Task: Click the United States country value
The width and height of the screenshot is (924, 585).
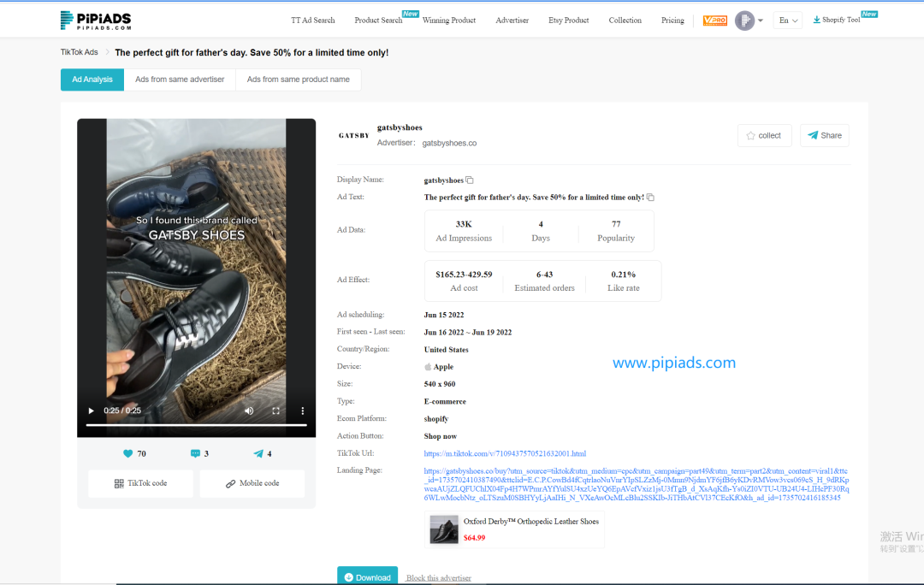Action: (446, 350)
